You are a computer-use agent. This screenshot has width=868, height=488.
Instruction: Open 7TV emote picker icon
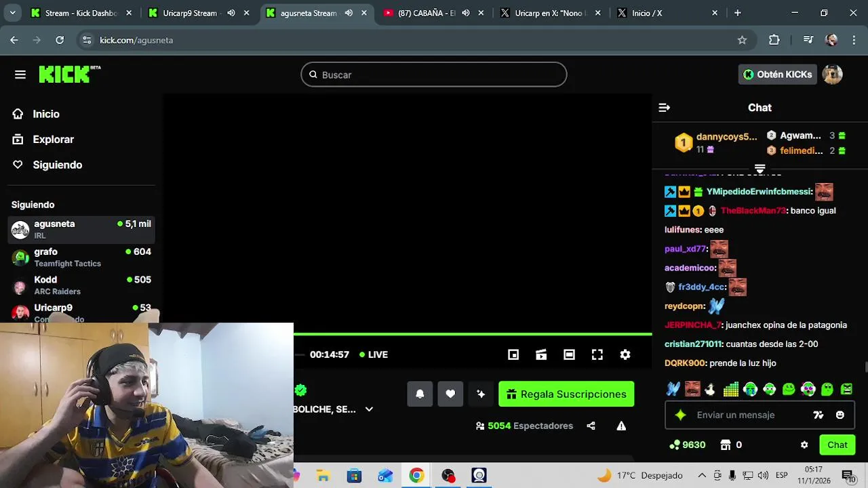click(818, 415)
